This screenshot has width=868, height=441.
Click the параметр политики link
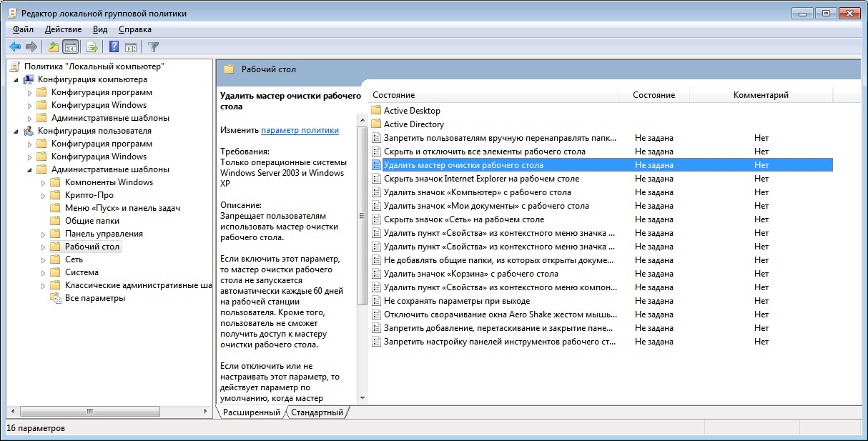point(300,130)
